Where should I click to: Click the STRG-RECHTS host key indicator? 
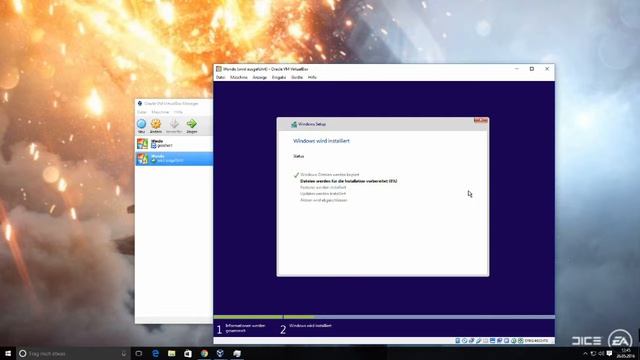[x=536, y=340]
